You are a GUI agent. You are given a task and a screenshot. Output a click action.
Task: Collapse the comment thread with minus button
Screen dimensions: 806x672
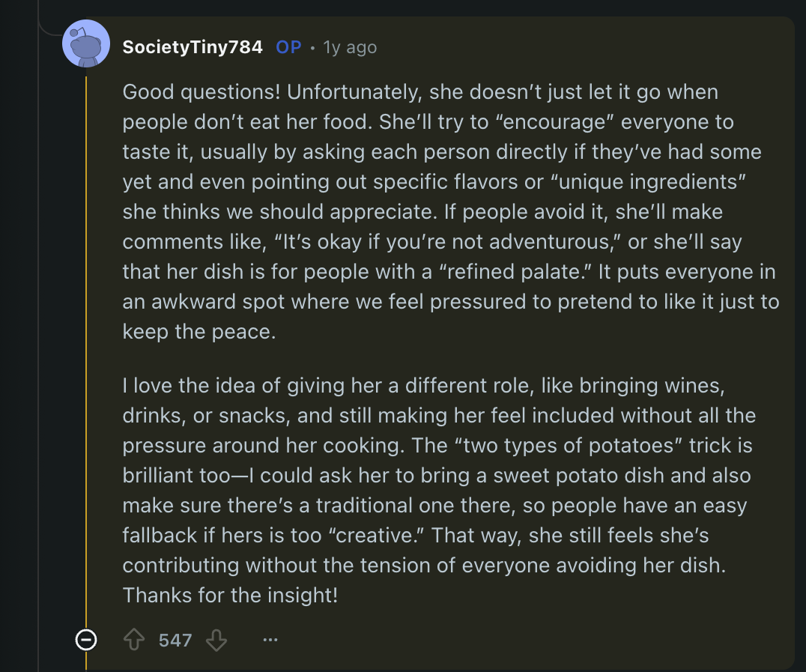86,641
